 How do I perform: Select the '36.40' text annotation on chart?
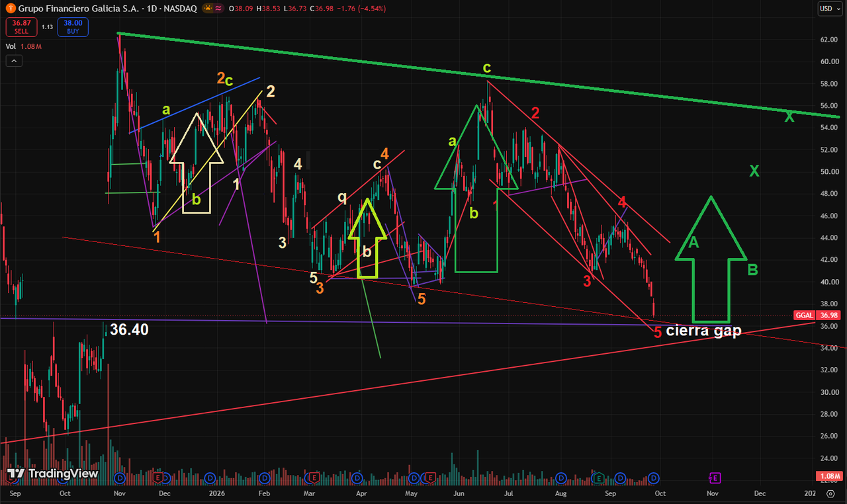(129, 329)
